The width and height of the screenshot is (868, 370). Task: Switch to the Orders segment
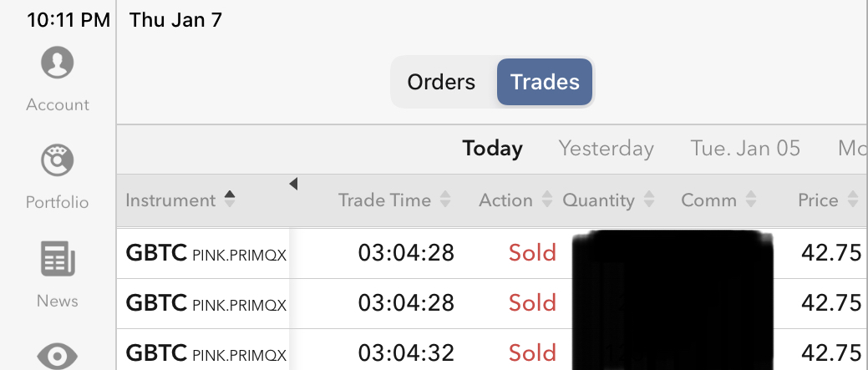coord(441,82)
